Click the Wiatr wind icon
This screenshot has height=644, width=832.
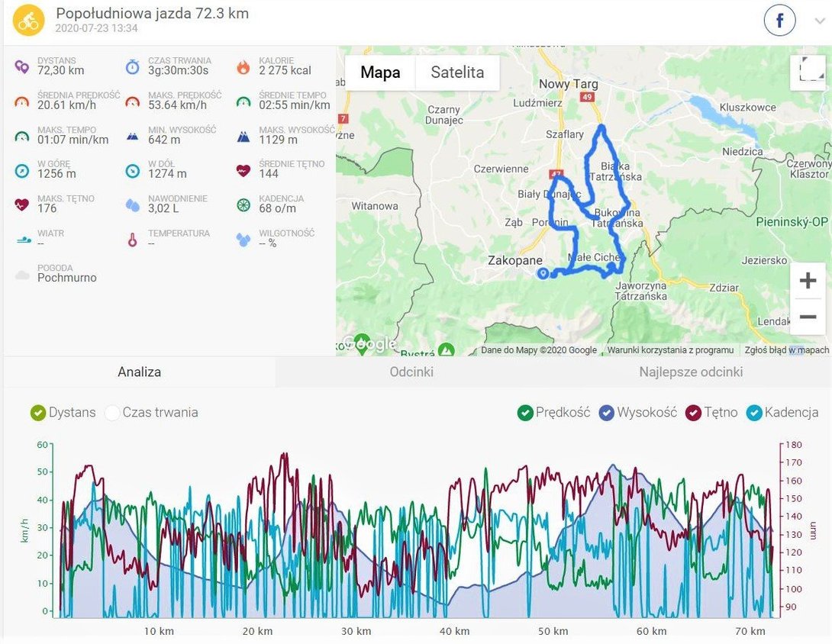24,240
